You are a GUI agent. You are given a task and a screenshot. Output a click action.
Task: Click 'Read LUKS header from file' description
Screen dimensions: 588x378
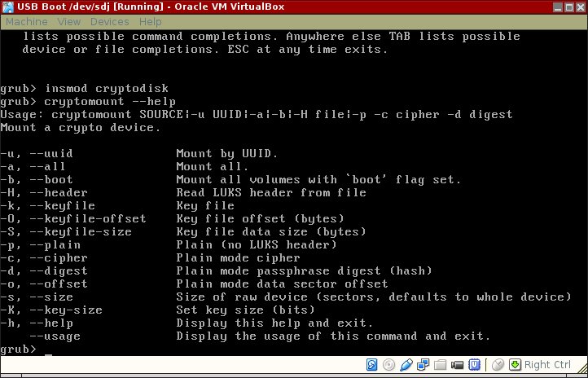point(271,193)
